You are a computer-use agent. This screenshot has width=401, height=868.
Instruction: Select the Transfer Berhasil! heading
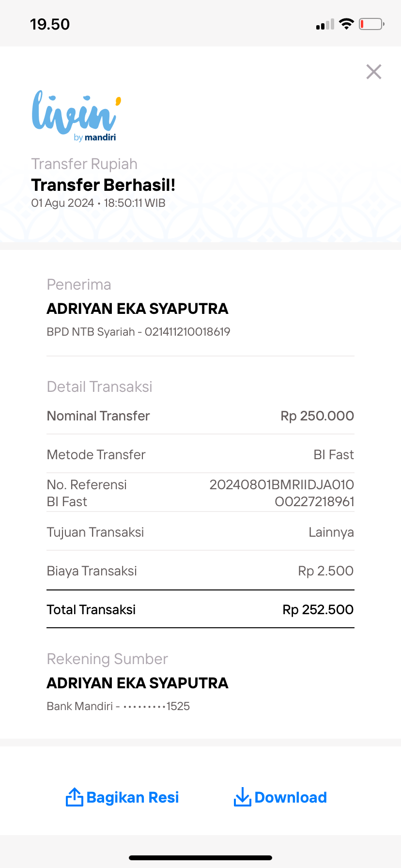tap(103, 185)
